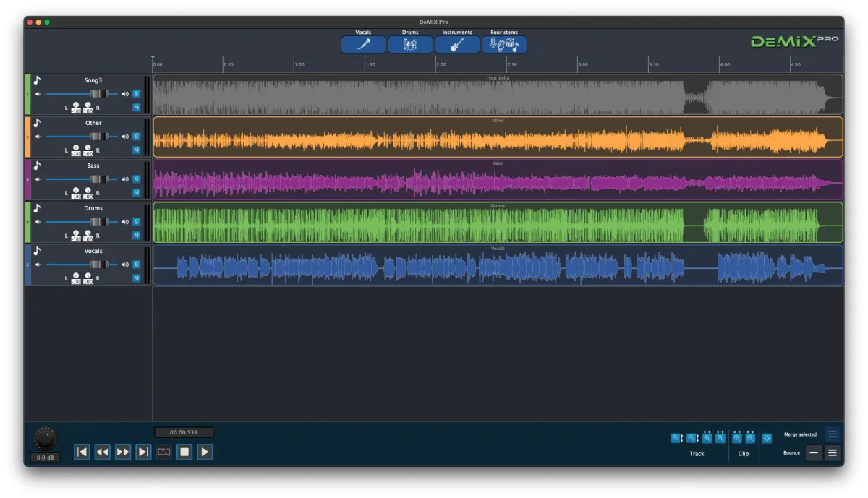Zoom in track height vertically
Screen dimensions: 868x498
(676, 438)
